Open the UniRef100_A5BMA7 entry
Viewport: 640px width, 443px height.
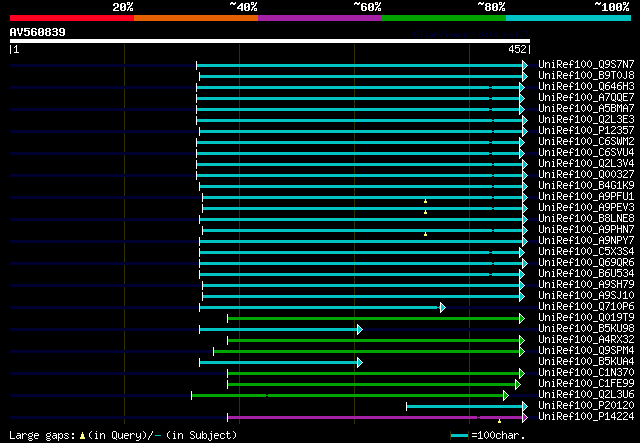click(586, 108)
